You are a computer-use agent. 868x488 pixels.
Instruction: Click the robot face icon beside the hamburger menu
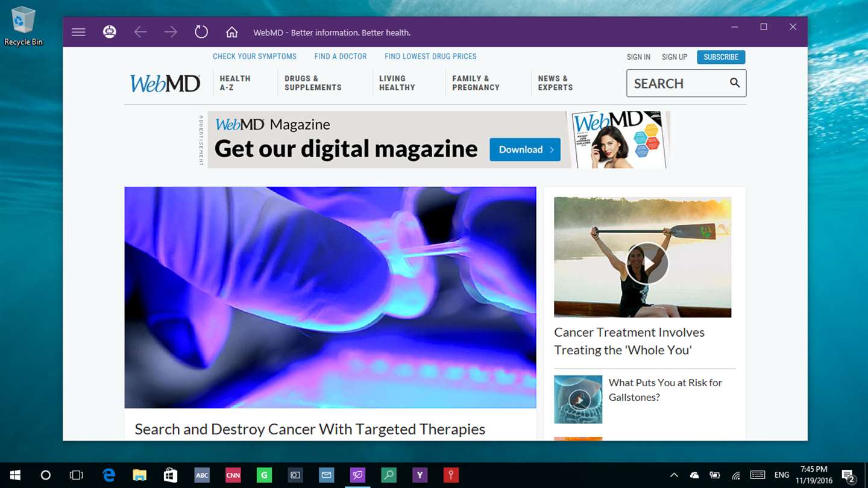point(109,32)
